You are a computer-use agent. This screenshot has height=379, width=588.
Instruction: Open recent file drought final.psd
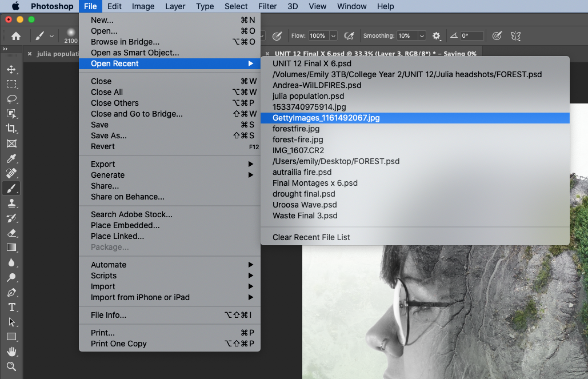(x=415, y=194)
